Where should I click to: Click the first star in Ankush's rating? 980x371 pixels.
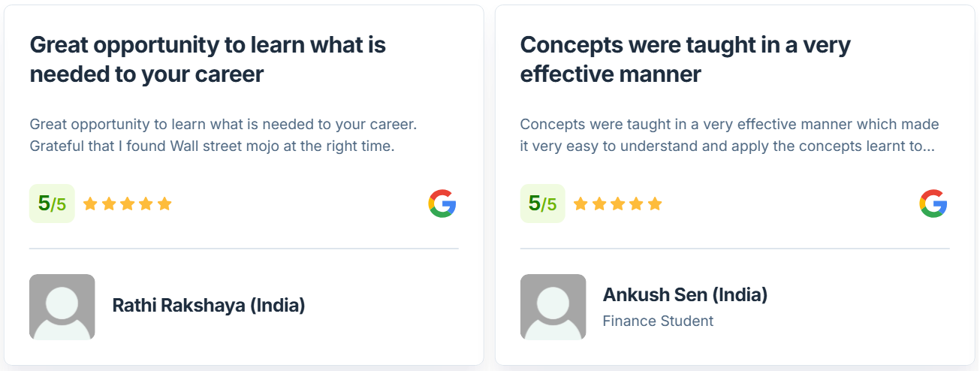coord(580,204)
